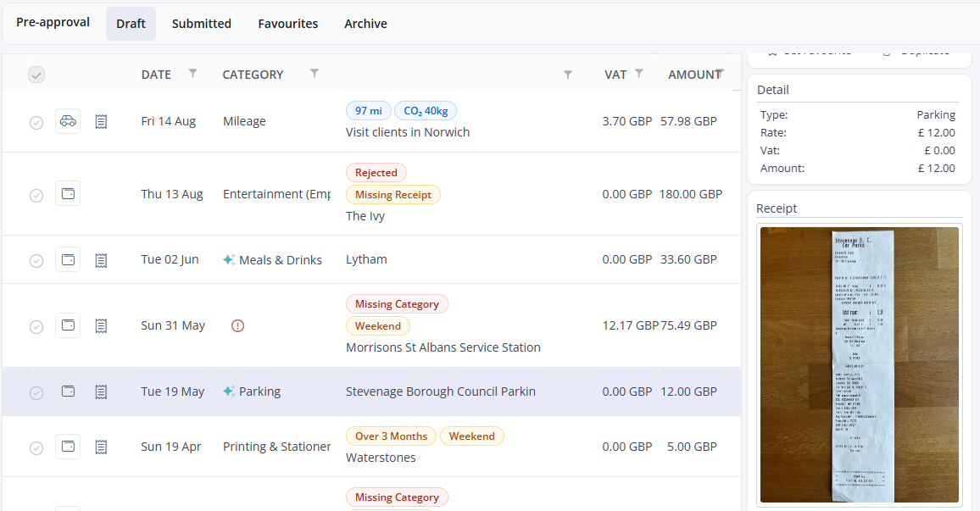Click 'Stevenage Borough Council Parkin' description
The image size is (980, 511).
pyautogui.click(x=441, y=391)
